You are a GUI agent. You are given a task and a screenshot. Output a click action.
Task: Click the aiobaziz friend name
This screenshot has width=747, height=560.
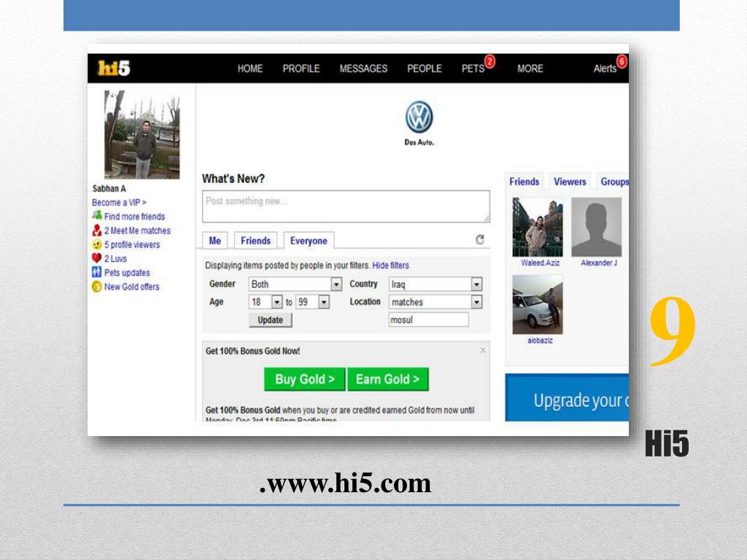pos(541,340)
